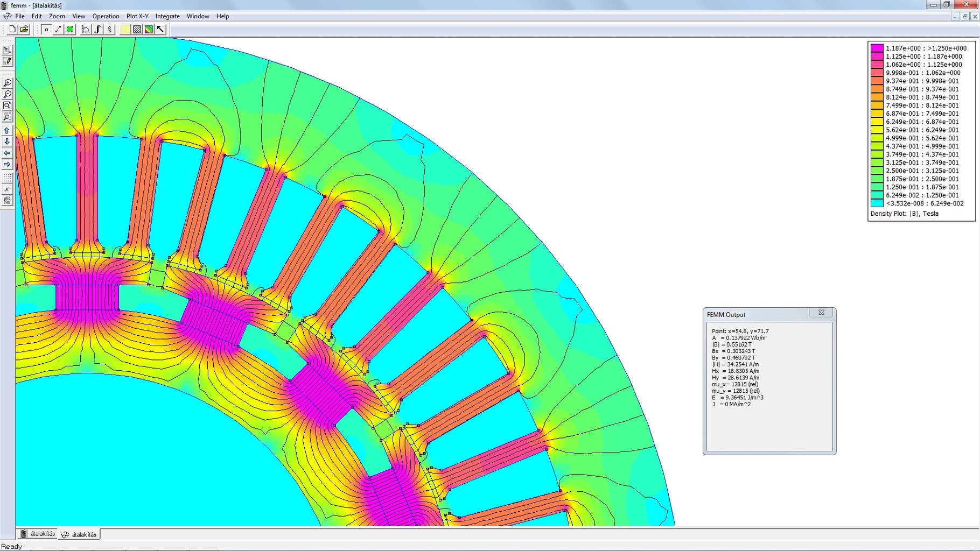Viewport: 980px width, 551px height.
Task: Pan the view up with the up arrow
Action: tap(7, 130)
